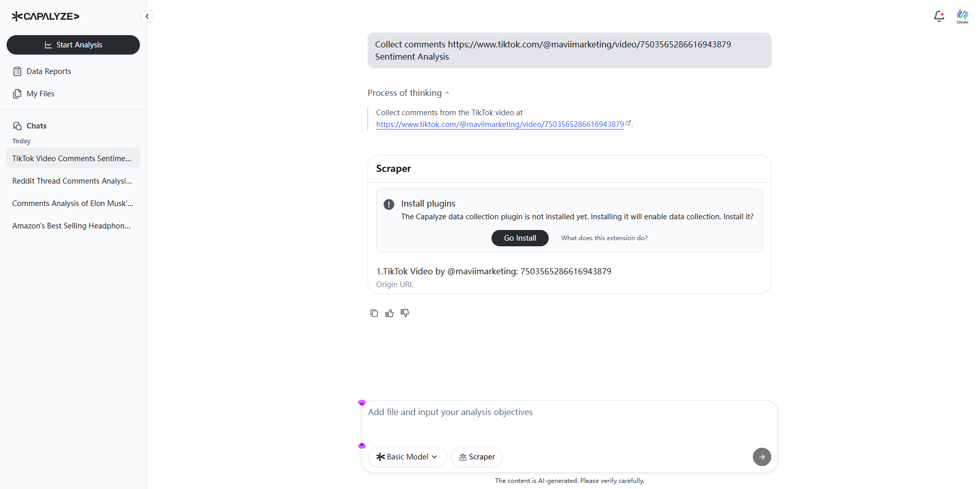Give the response a thumbs up
This screenshot has width=980, height=489.
(389, 313)
